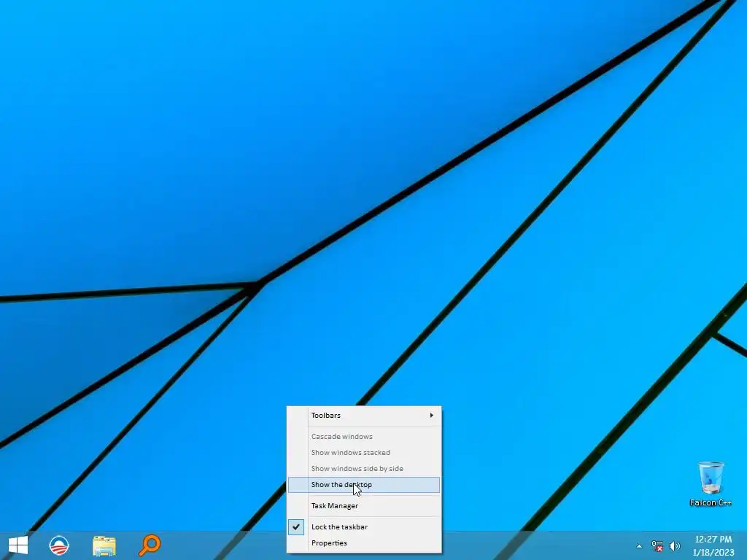
Task: Open the Windows Start button
Action: coord(18,545)
